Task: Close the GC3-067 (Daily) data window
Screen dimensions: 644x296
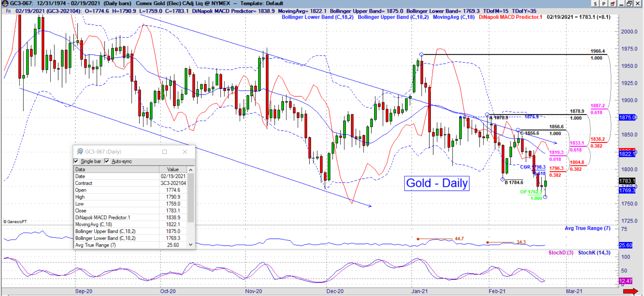Action: coord(185,152)
